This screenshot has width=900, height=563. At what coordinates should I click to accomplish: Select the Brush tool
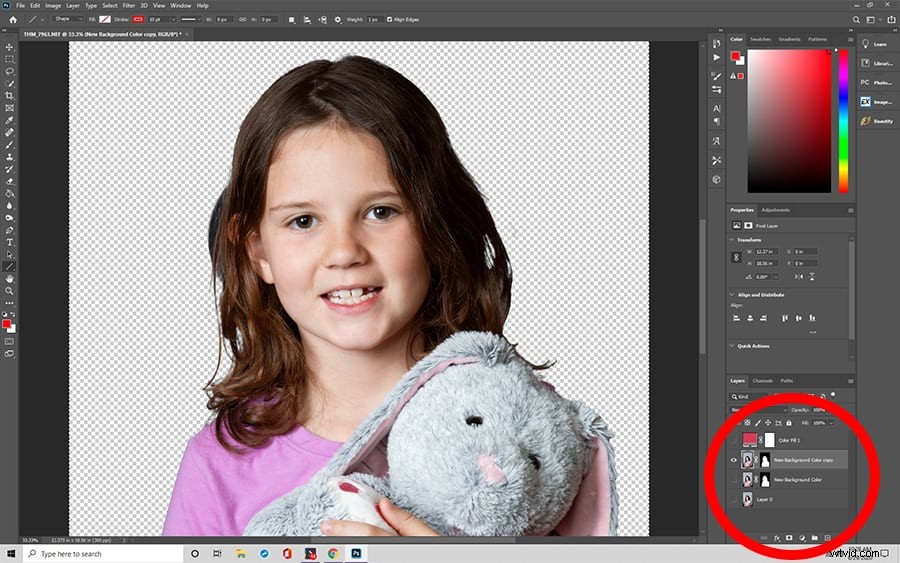point(9,145)
